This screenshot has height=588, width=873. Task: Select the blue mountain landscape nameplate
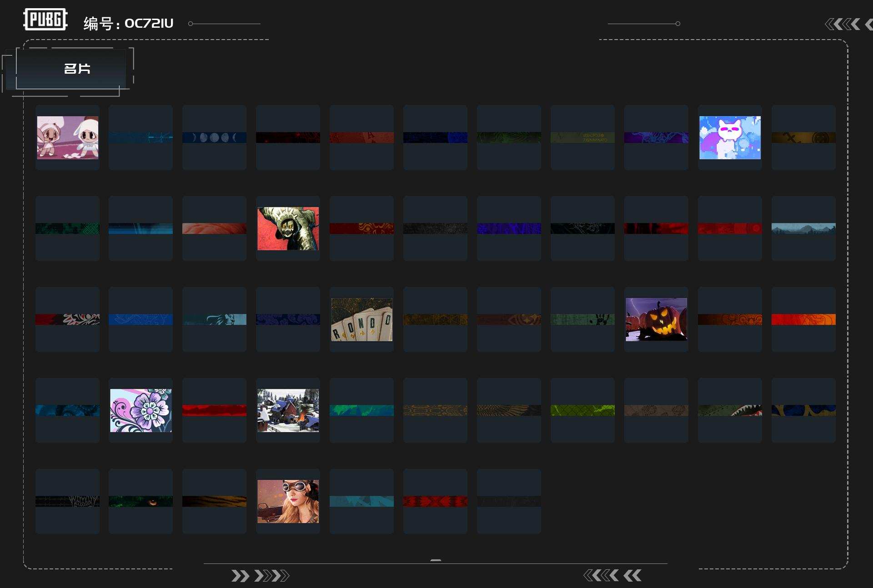803,228
